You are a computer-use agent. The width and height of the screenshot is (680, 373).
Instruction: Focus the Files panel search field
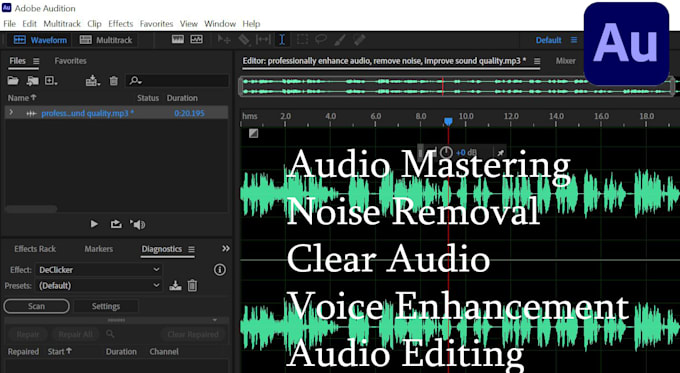point(177,80)
